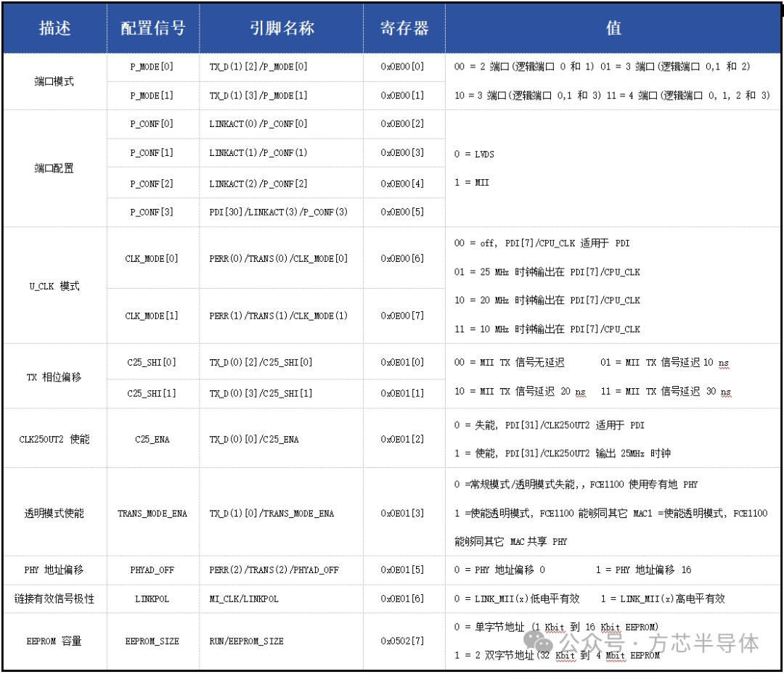Image resolution: width=784 pixels, height=674 pixels.
Task: Select the TX 相位偏移 description cell
Action: [55, 377]
